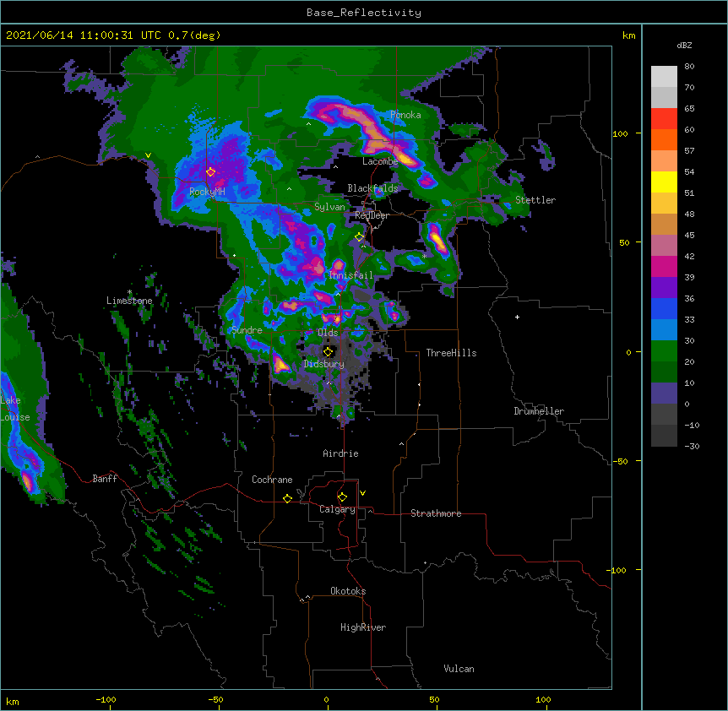
Task: Pick red 60-65 dBZ legend swatch
Action: click(664, 119)
